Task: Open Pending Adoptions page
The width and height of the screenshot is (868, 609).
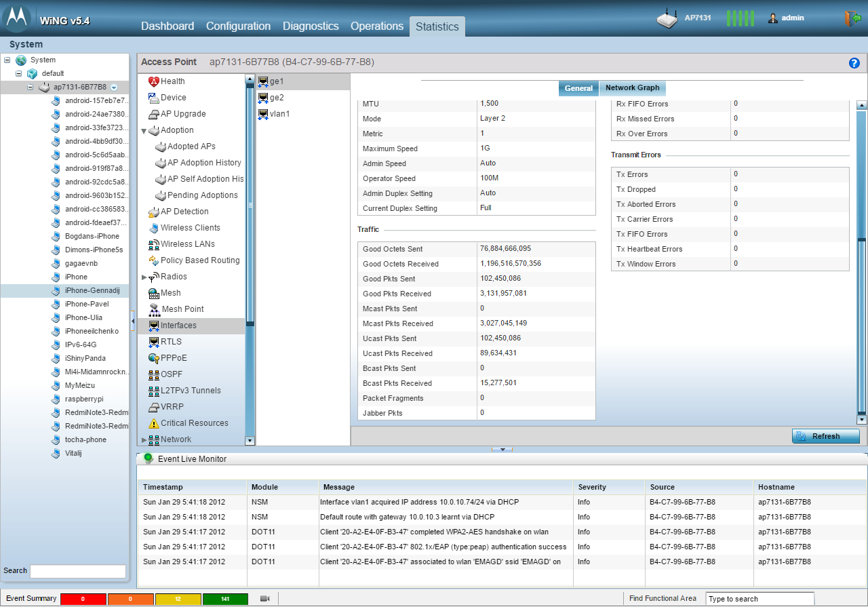Action: (202, 195)
